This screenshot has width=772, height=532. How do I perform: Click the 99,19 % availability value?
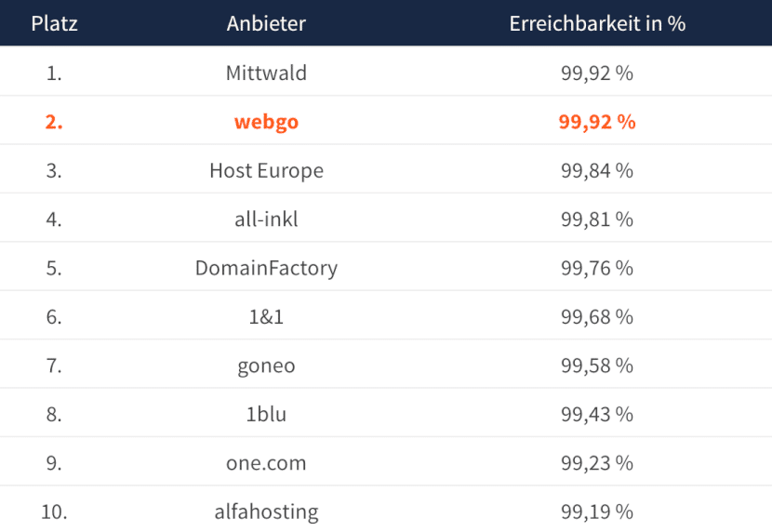597,512
